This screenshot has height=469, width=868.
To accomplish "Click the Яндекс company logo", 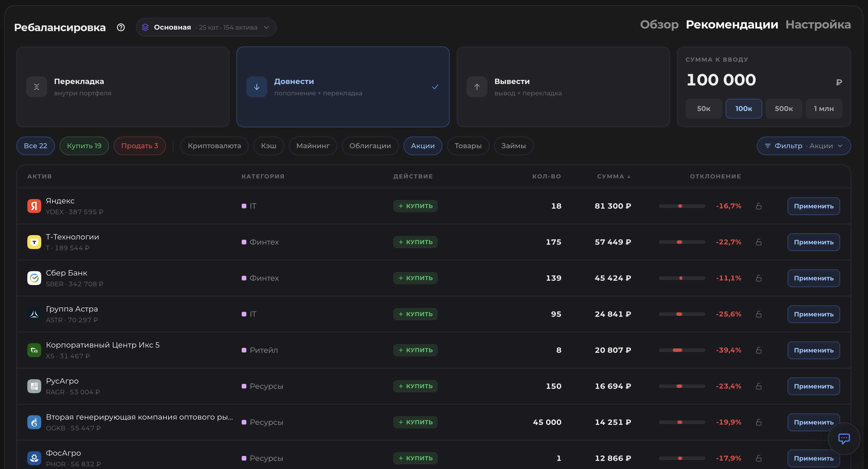I will tap(34, 206).
